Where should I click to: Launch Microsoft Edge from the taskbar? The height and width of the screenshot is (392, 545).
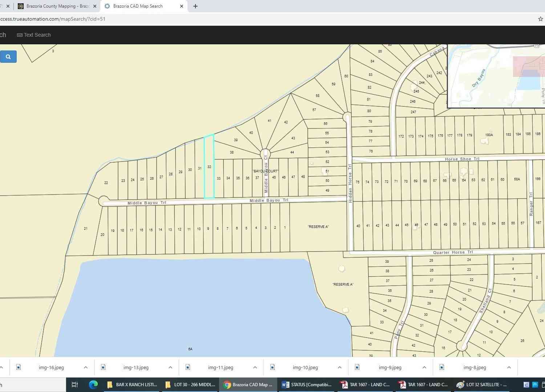click(93, 385)
